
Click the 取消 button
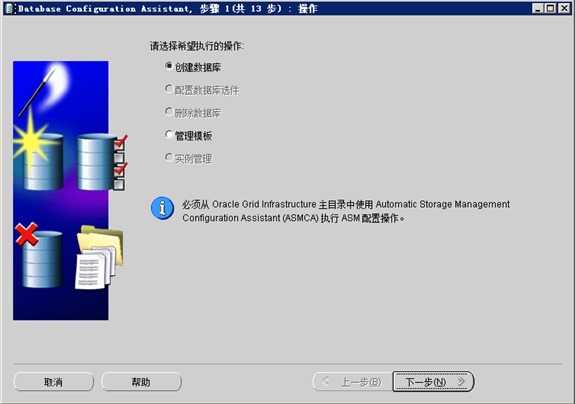tap(54, 382)
